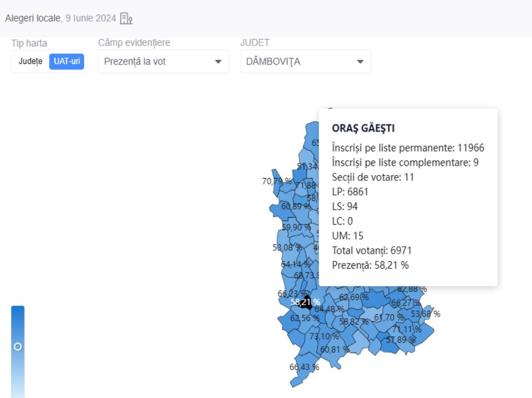Click the region labeled 57,89 %
The height and width of the screenshot is (398, 532).
(401, 339)
